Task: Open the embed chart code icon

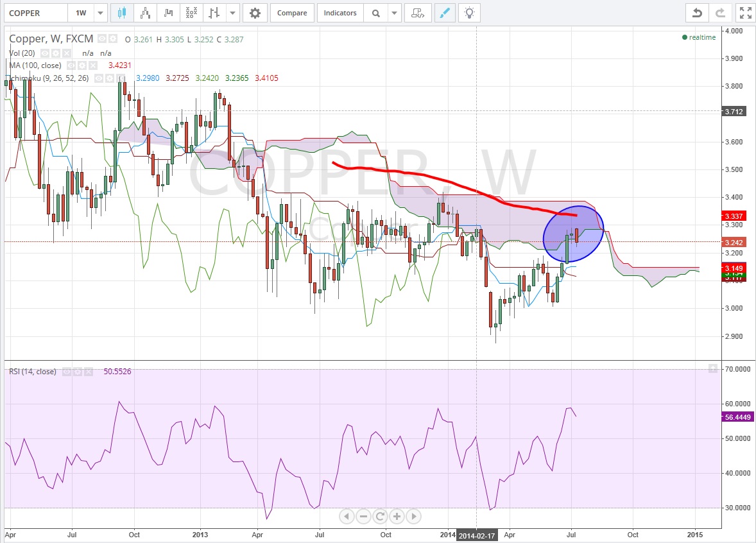Action: [x=418, y=13]
